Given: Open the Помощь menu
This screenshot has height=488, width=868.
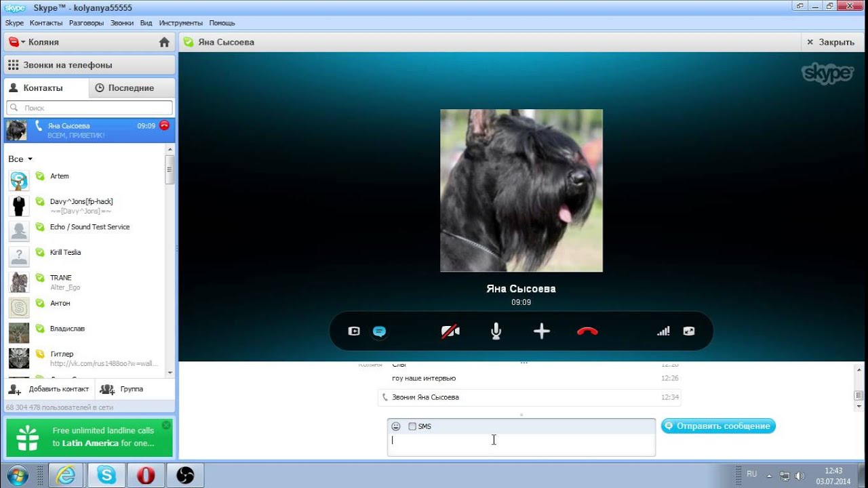Looking at the screenshot, I should tap(222, 23).
